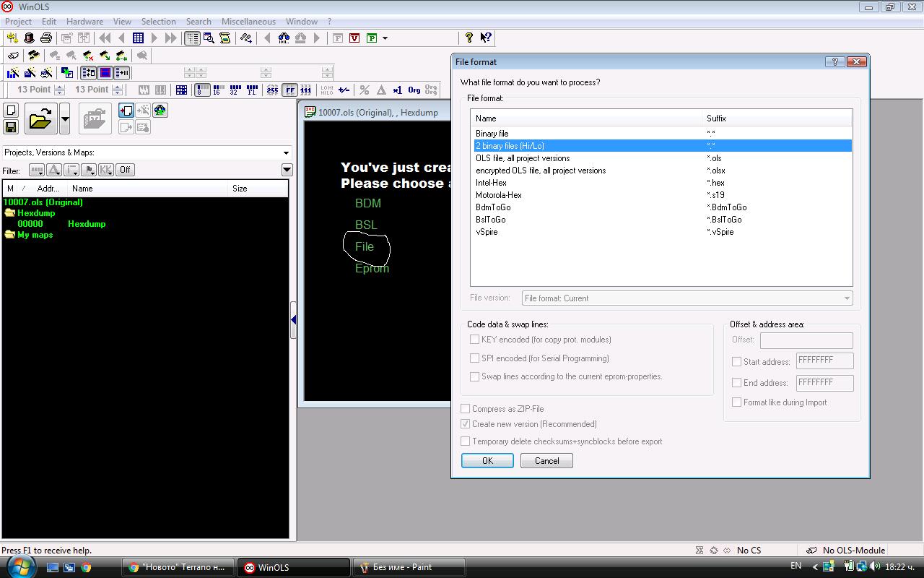Confirm the File format dialog with OK

pyautogui.click(x=487, y=461)
